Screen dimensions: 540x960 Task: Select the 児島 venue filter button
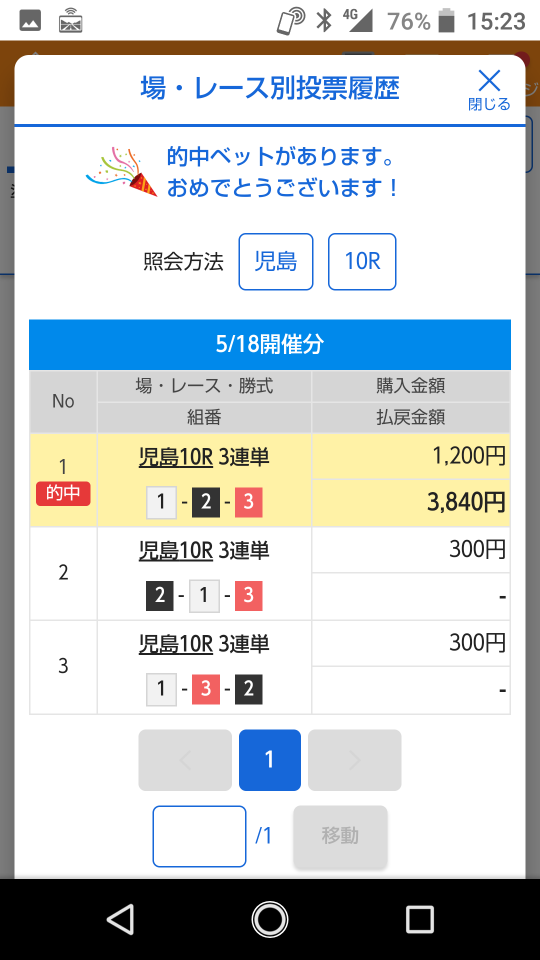pyautogui.click(x=276, y=261)
